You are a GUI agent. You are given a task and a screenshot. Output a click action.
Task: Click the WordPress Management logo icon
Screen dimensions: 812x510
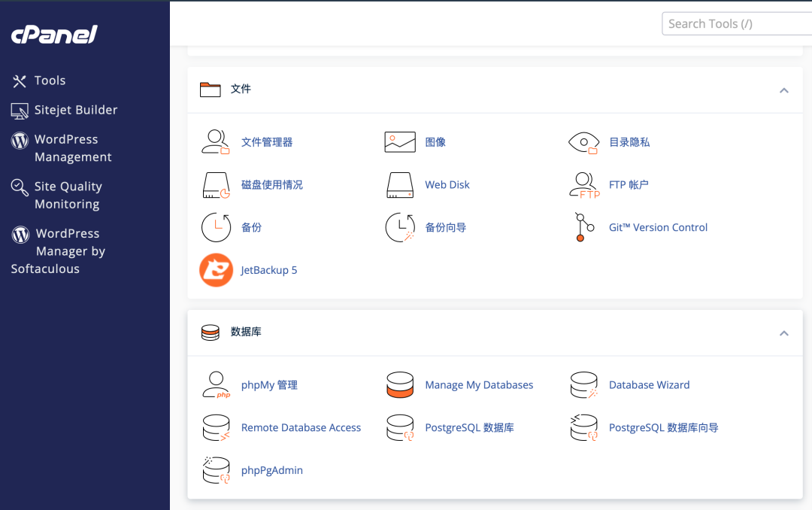click(20, 140)
